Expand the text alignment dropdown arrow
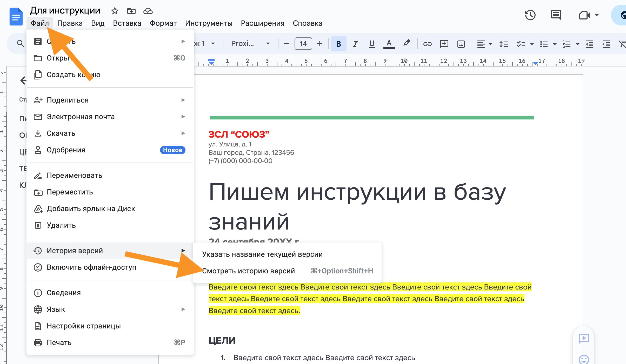 click(x=490, y=44)
